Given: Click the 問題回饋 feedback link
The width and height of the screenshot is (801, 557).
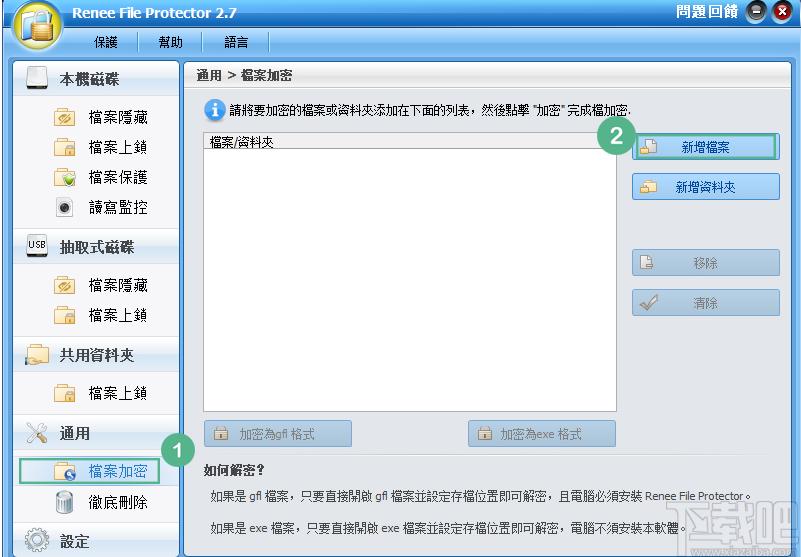Looking at the screenshot, I should point(707,12).
